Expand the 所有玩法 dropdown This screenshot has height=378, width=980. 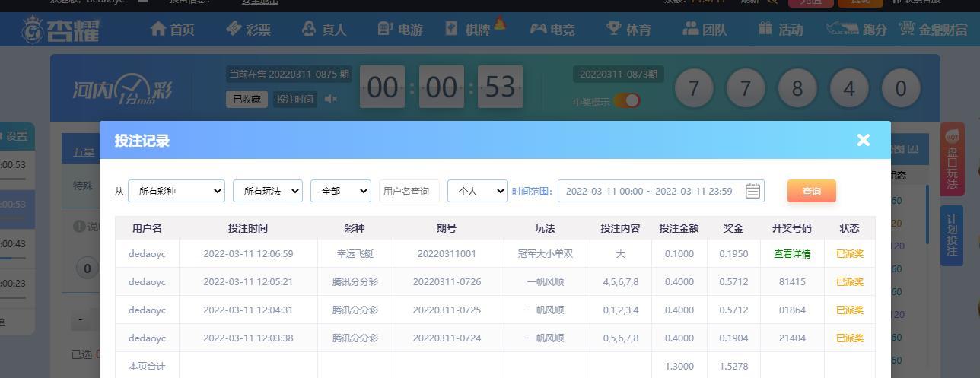coord(268,191)
